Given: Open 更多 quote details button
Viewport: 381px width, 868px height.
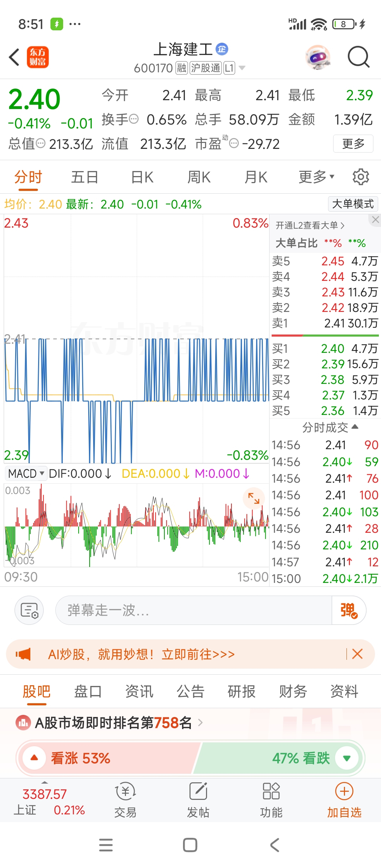Looking at the screenshot, I should [353, 143].
